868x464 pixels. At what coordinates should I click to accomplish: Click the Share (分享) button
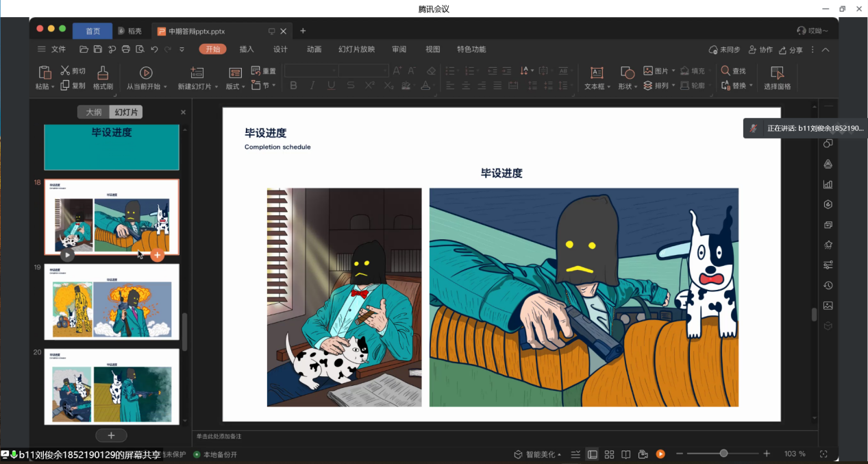(x=790, y=50)
